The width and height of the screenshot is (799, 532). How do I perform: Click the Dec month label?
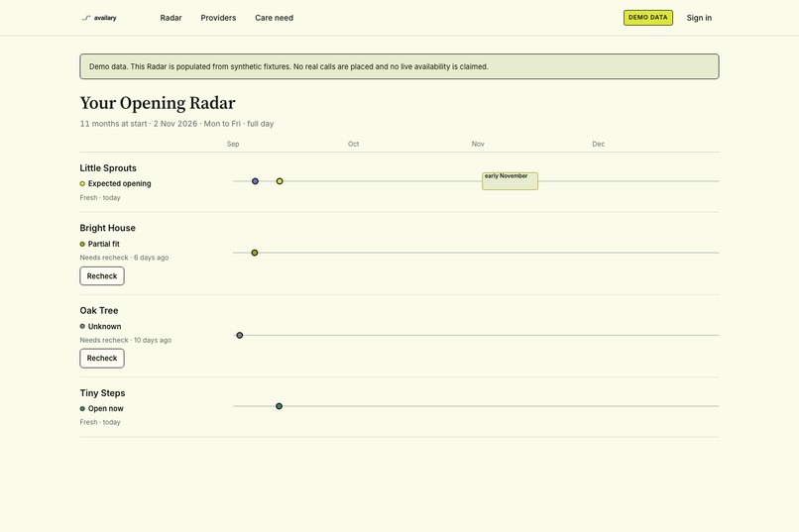[598, 144]
